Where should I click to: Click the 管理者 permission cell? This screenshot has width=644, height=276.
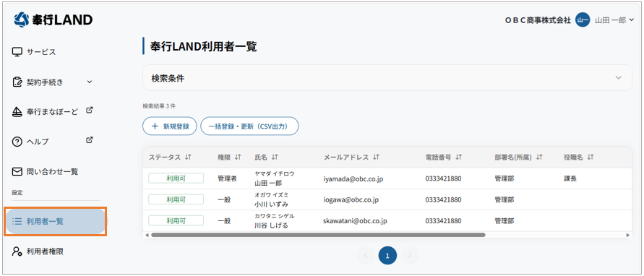[x=227, y=178]
